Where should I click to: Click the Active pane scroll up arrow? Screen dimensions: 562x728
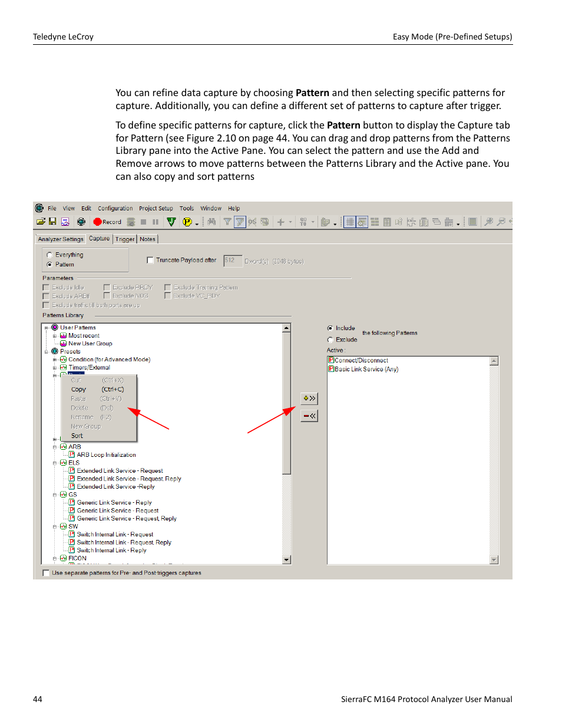click(494, 361)
